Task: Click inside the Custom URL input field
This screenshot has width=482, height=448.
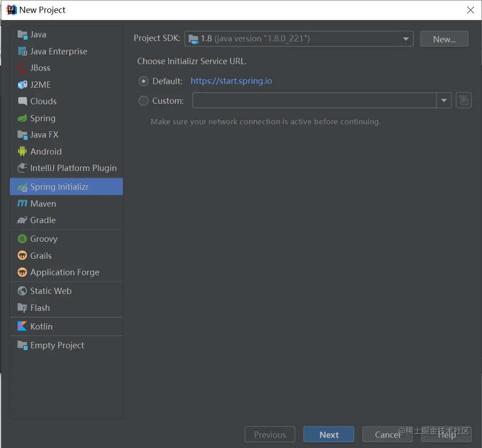Action: (315, 101)
